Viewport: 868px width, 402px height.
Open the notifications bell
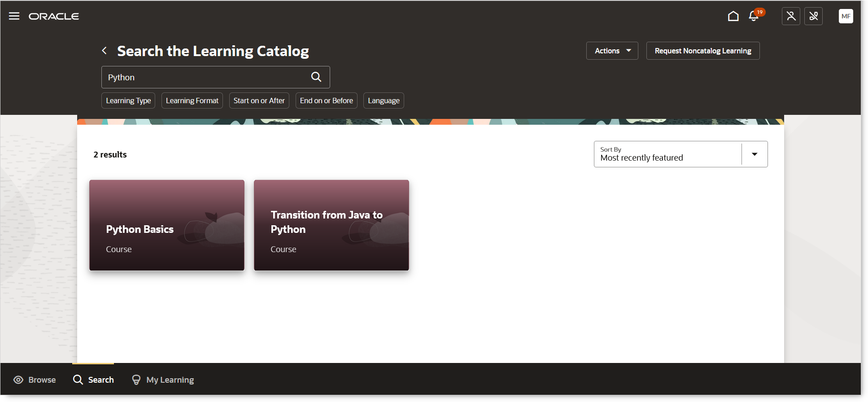(x=754, y=16)
